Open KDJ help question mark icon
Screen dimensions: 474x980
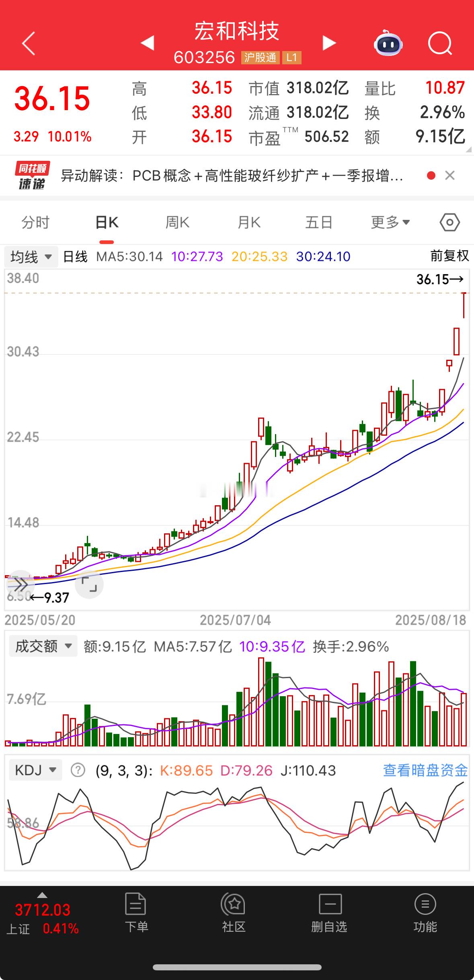[78, 770]
